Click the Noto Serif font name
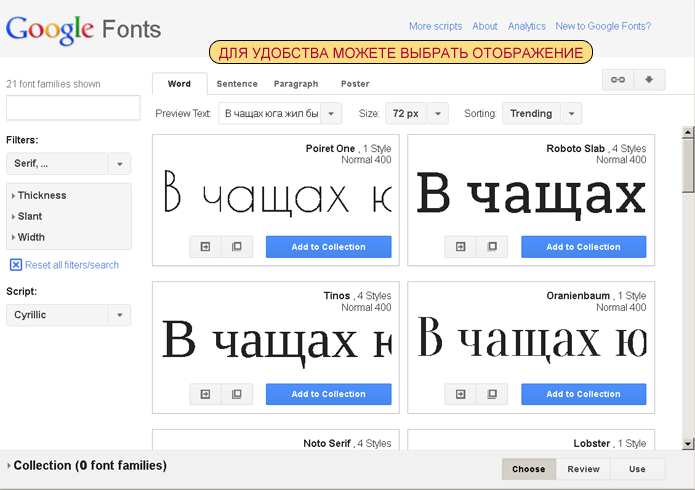The width and height of the screenshot is (695, 490). (327, 443)
